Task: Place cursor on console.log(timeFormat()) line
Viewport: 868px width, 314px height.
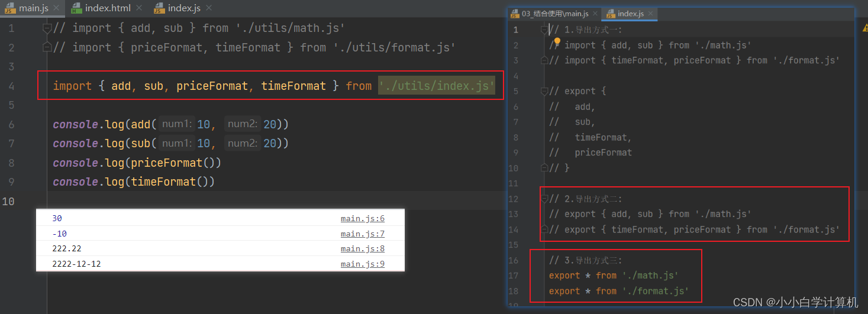Action: [x=134, y=182]
